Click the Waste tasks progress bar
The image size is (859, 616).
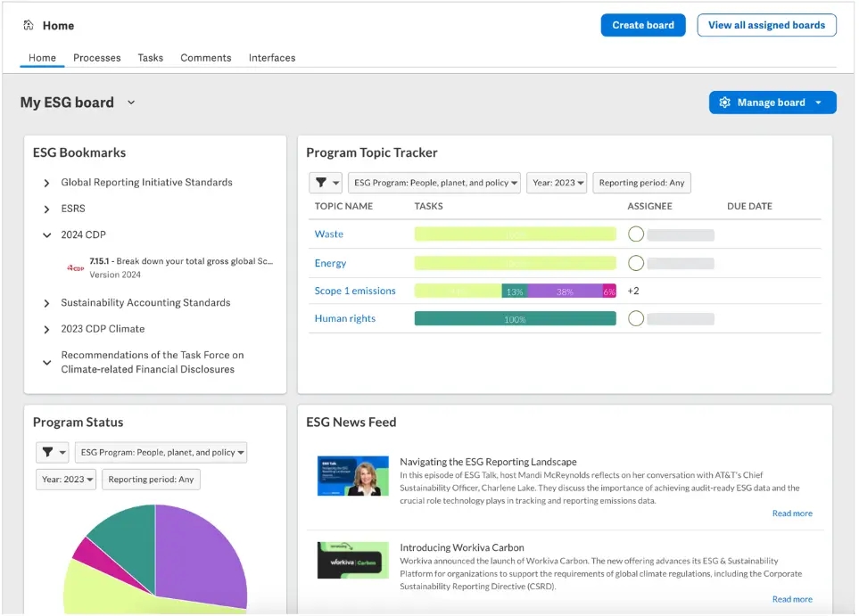[515, 234]
